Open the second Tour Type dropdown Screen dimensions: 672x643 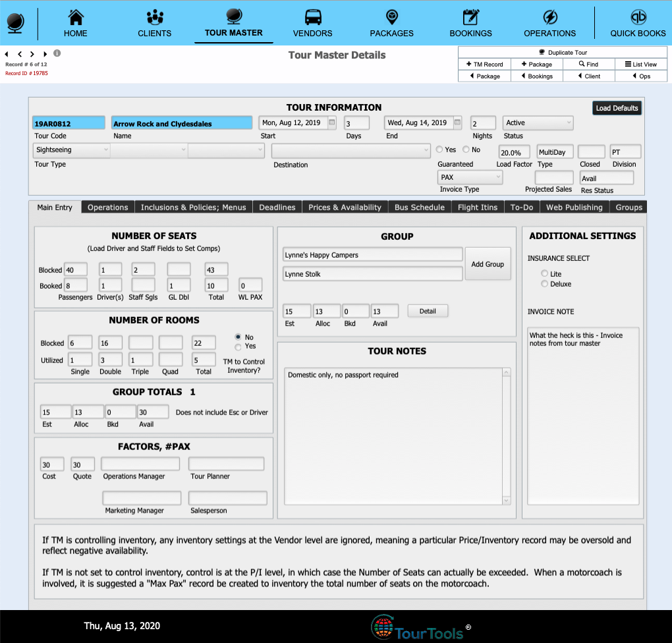[149, 150]
